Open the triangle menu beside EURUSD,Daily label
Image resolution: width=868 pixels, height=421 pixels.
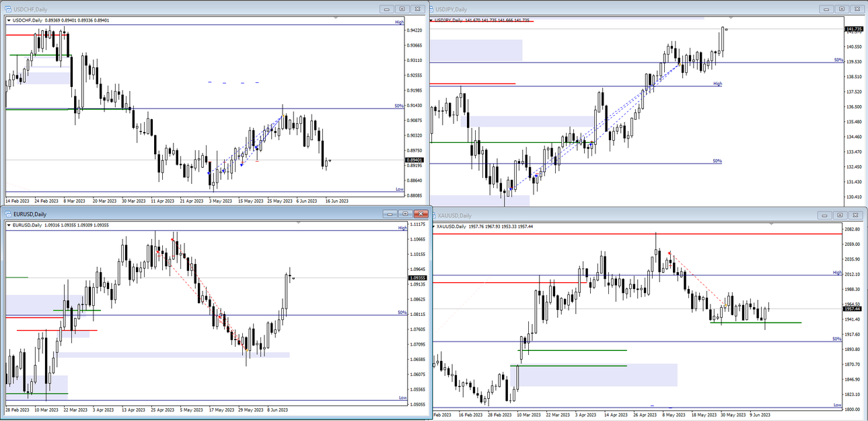point(9,225)
